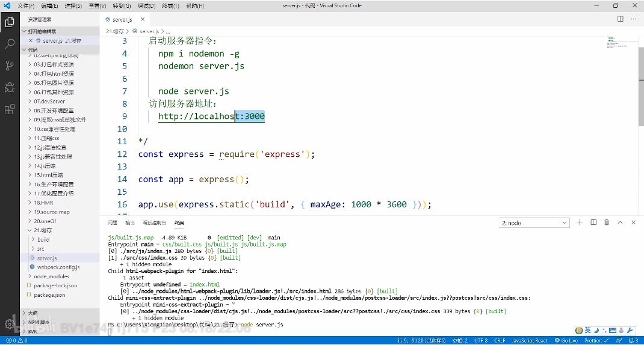Close server.js in open editors list
The image size is (644, 345).
point(30,41)
